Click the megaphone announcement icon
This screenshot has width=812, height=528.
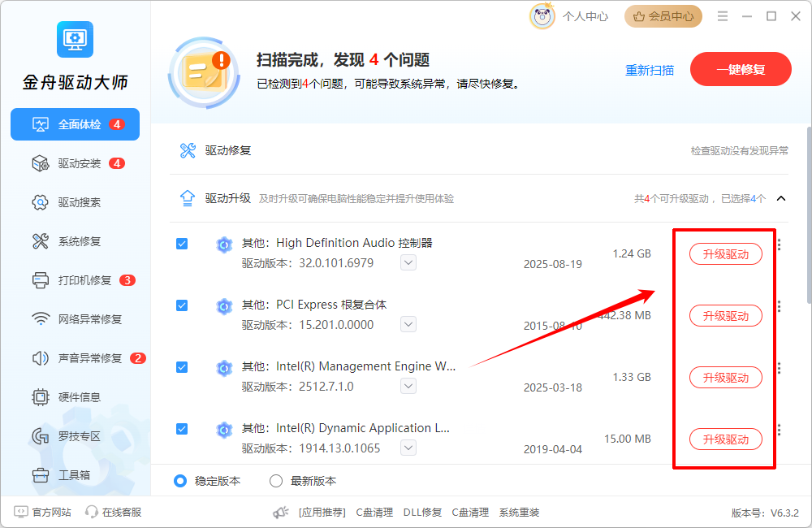281,513
